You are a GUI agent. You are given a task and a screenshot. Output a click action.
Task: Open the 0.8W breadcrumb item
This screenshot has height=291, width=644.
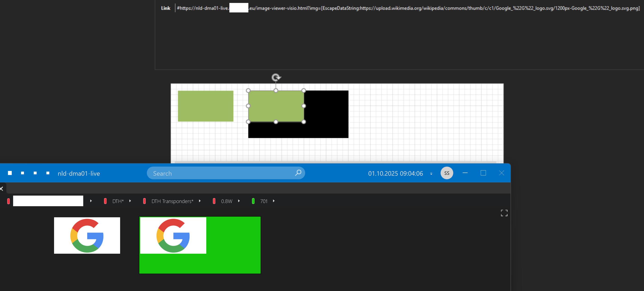point(226,201)
